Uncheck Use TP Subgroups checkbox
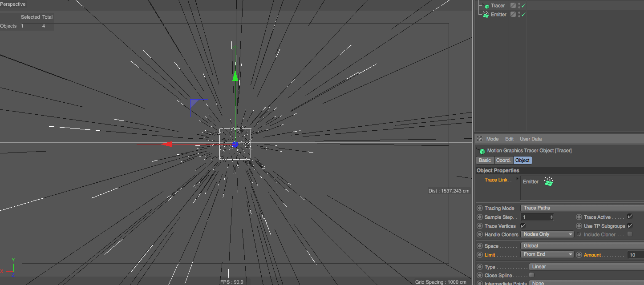The width and height of the screenshot is (644, 285). coord(630,226)
